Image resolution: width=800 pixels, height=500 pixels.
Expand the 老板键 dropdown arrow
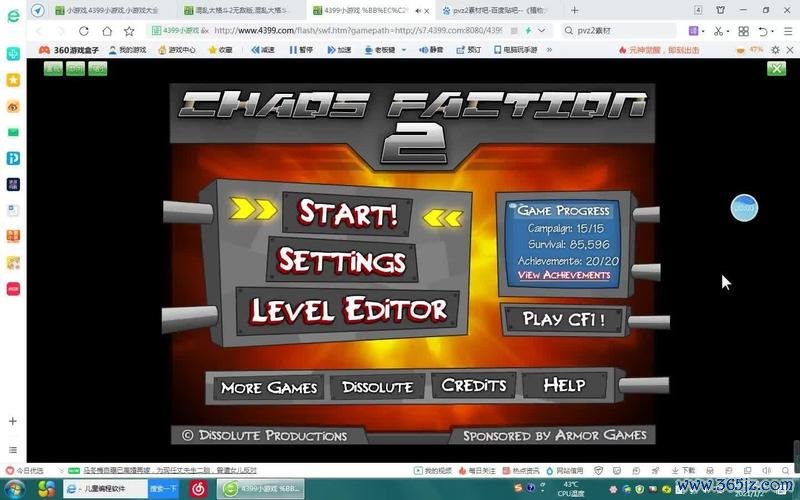[x=404, y=50]
